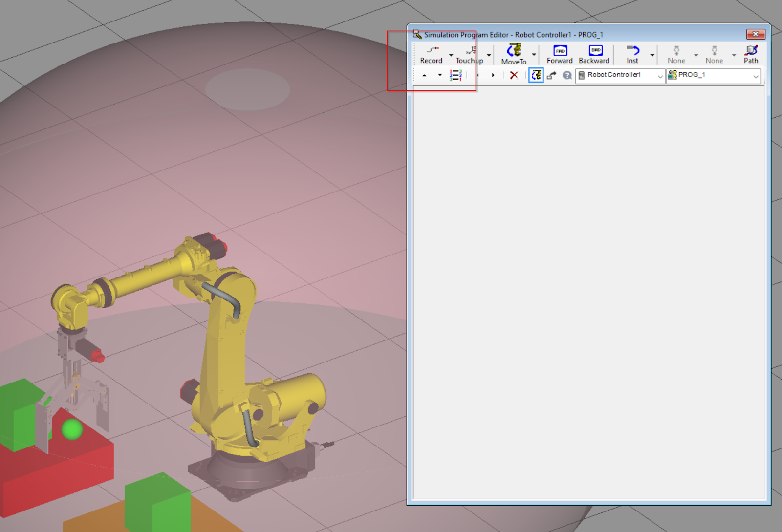Move selected line down with down arrow

coord(439,75)
